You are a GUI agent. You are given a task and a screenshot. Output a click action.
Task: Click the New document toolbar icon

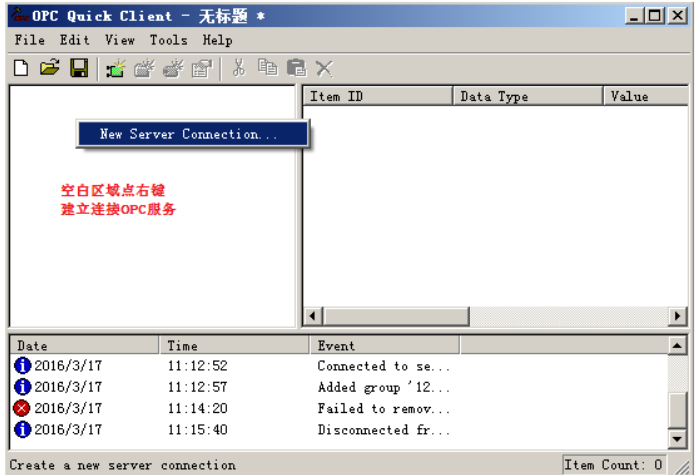click(x=21, y=68)
